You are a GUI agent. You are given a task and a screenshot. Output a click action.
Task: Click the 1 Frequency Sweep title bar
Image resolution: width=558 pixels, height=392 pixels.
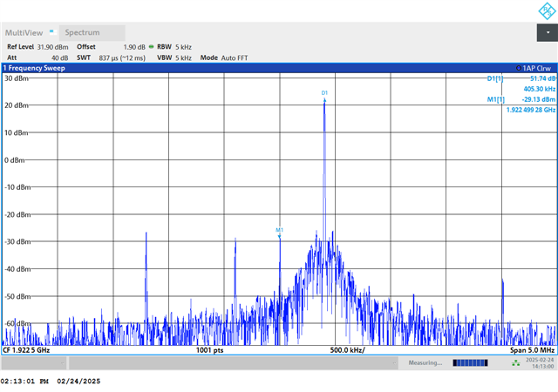point(279,68)
